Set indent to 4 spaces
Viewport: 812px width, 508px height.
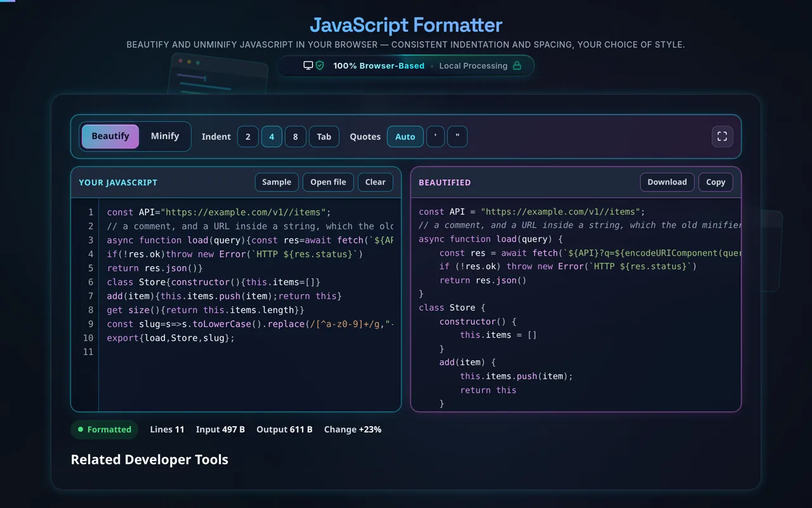click(272, 137)
